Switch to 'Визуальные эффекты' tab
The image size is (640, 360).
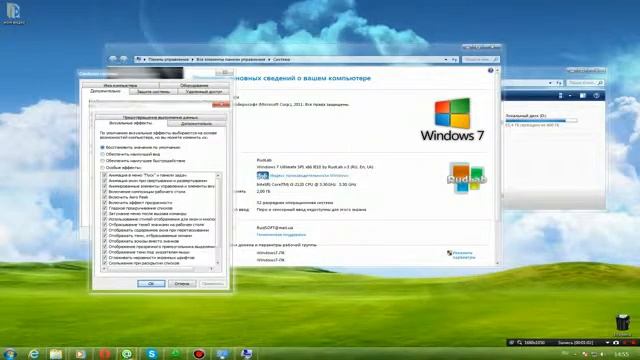point(131,123)
